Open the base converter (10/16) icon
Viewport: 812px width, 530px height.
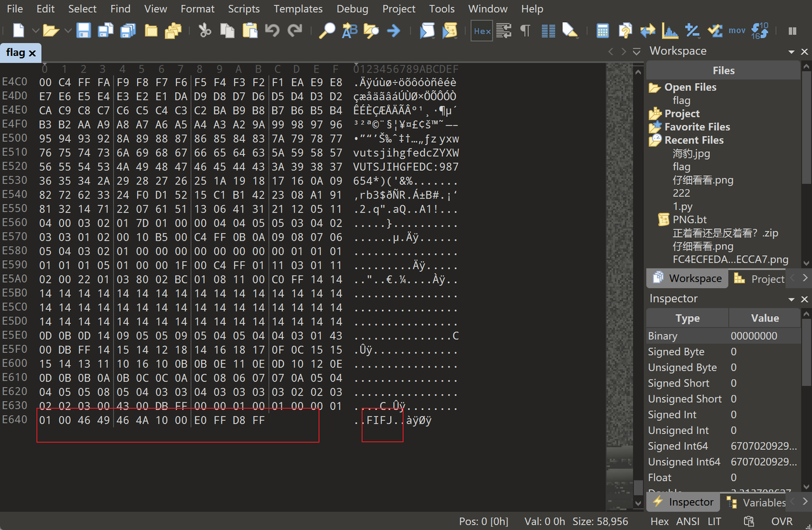coord(759,30)
